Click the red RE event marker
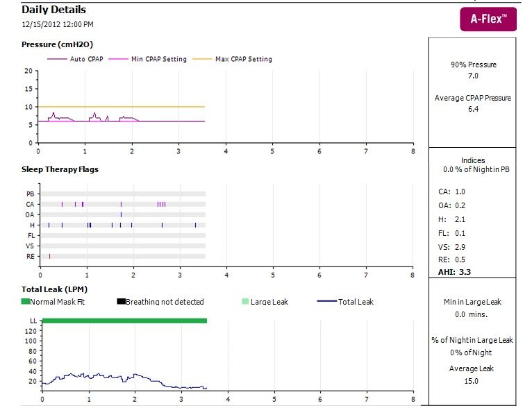 click(x=49, y=257)
